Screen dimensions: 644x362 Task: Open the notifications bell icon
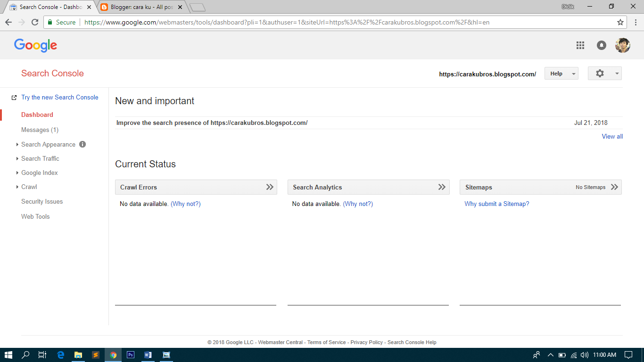(602, 45)
